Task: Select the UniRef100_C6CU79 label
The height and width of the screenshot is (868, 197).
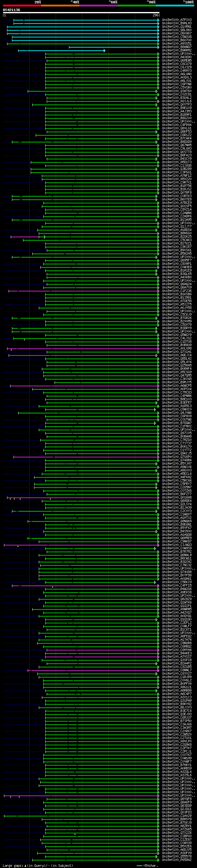Action: click(176, 64)
